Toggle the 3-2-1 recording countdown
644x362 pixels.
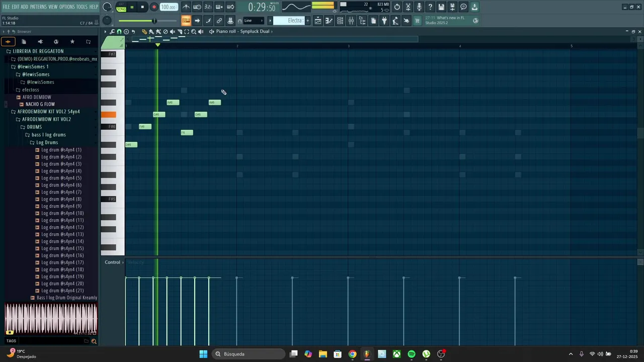(x=208, y=7)
